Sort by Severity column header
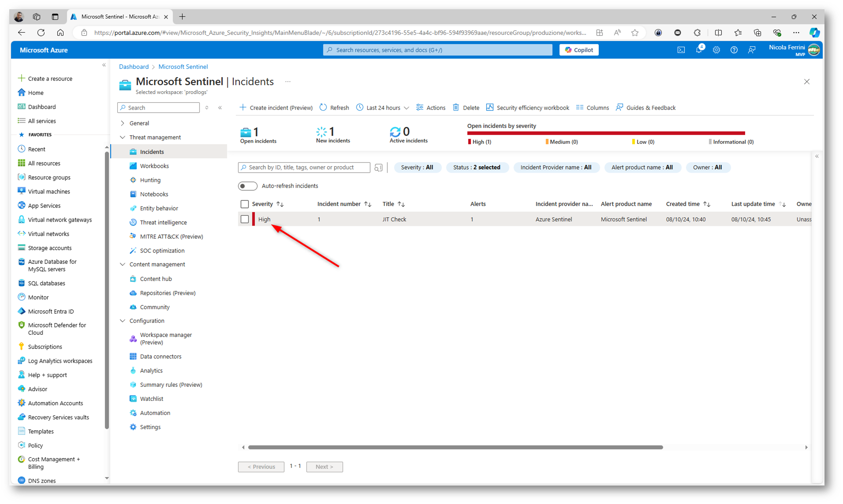The image size is (843, 504). click(267, 204)
